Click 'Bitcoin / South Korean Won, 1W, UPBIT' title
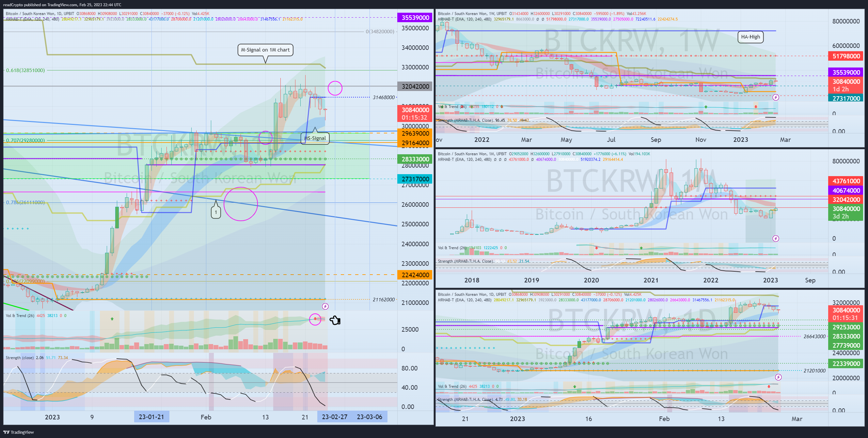 click(472, 14)
